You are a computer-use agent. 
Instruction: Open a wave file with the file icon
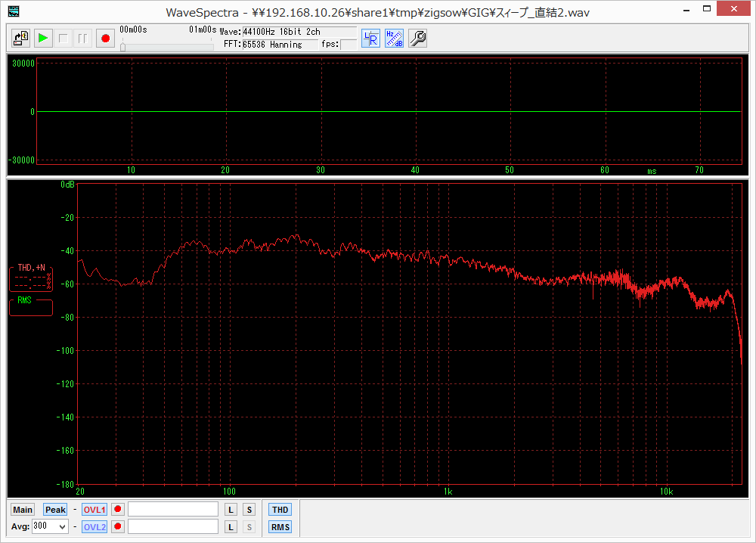click(x=21, y=38)
